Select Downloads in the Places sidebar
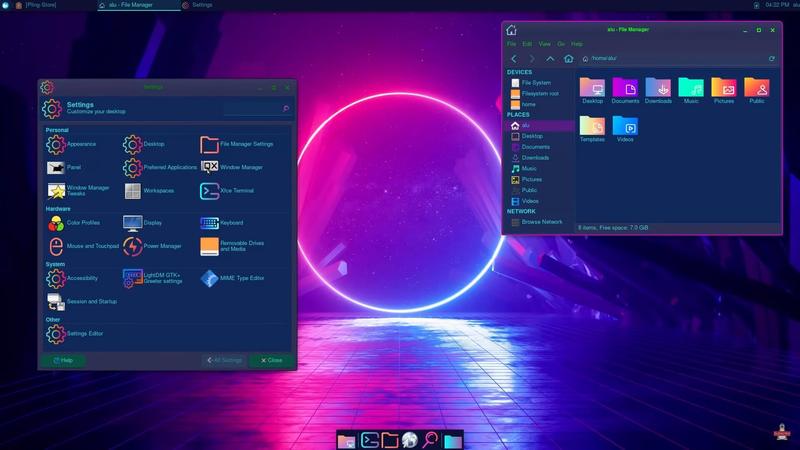Screen dimensions: 800x450 pos(535,158)
